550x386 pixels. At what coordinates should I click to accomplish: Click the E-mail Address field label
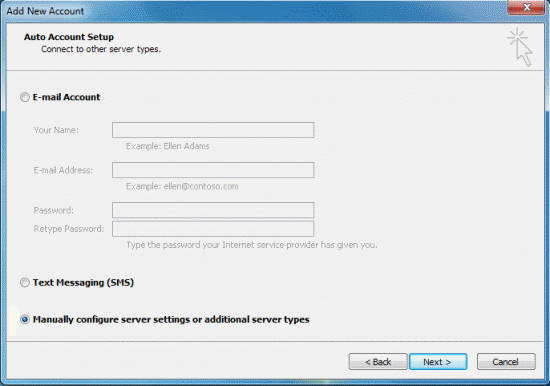[x=63, y=170]
